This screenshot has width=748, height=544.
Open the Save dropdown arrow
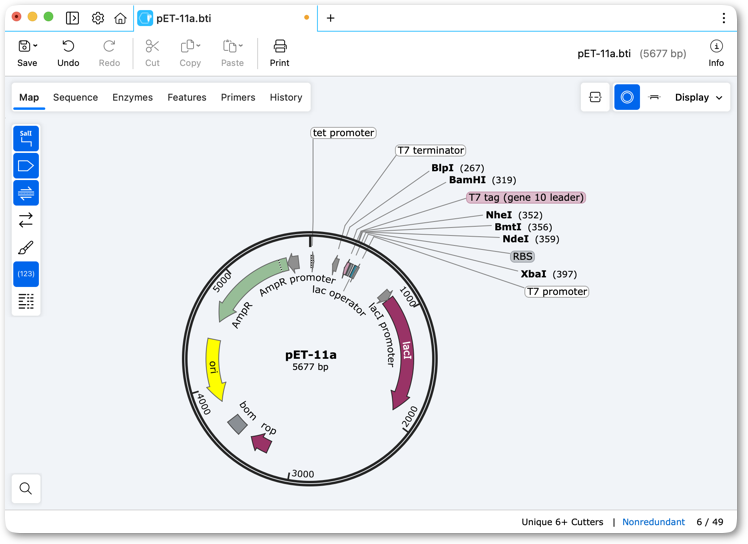35,46
